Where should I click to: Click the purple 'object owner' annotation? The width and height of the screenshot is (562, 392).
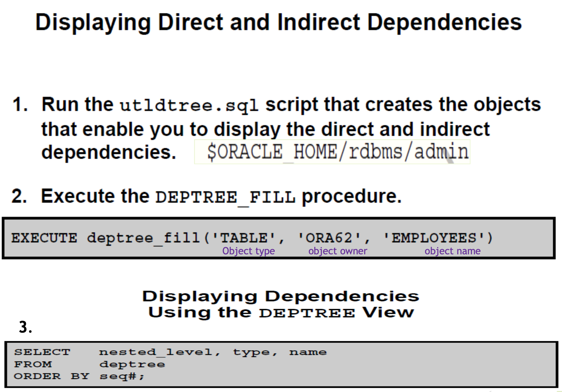tap(338, 251)
